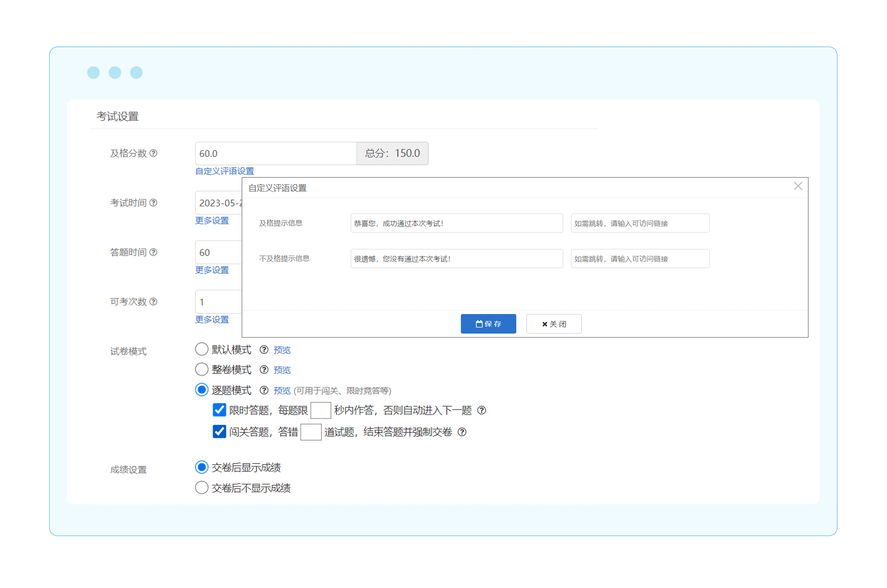Open the 自定义评语设置 link
The height and width of the screenshot is (588, 887).
tap(225, 171)
